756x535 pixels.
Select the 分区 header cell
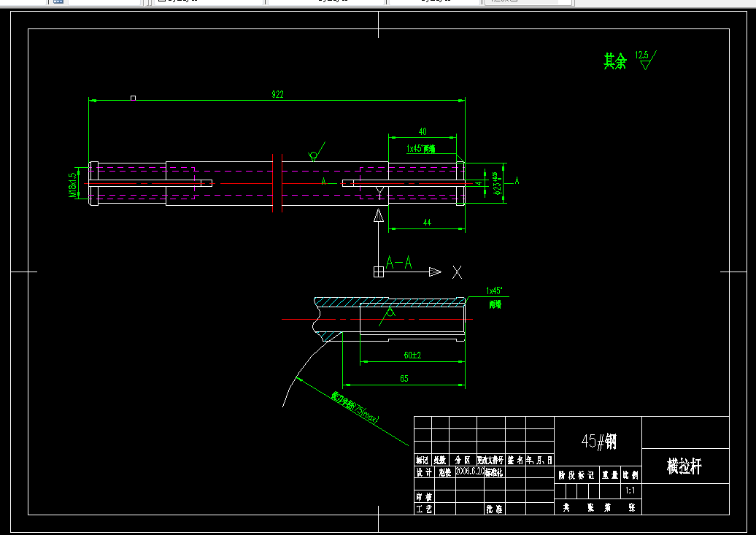[463, 461]
